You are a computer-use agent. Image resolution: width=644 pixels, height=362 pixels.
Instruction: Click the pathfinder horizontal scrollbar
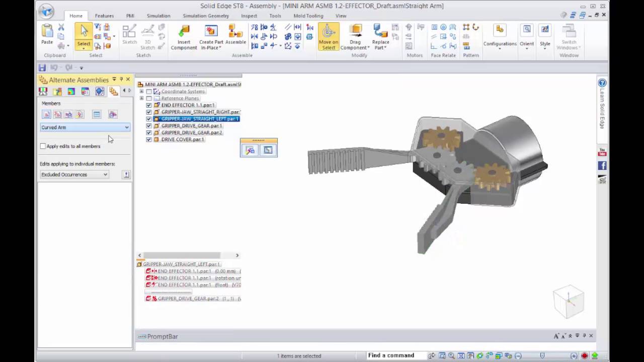tap(188, 255)
